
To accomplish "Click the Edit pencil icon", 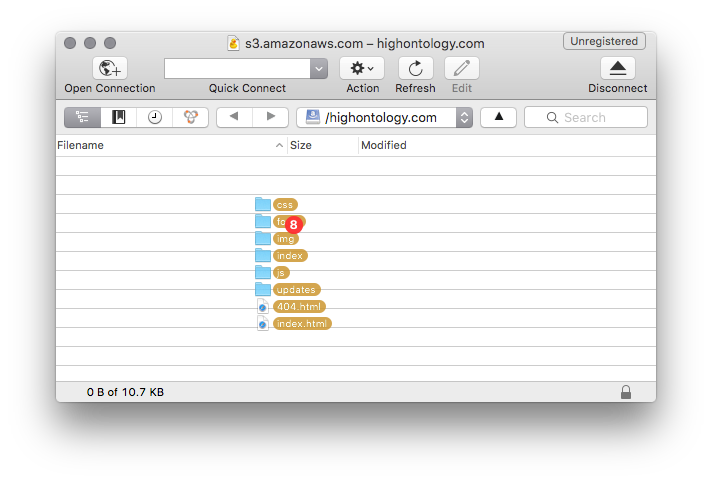I will coord(461,68).
